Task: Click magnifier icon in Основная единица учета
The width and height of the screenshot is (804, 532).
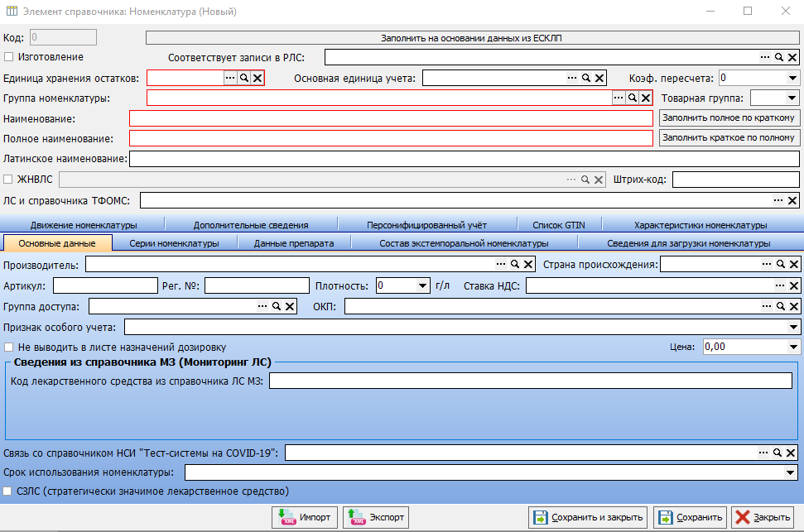Action: tap(585, 78)
